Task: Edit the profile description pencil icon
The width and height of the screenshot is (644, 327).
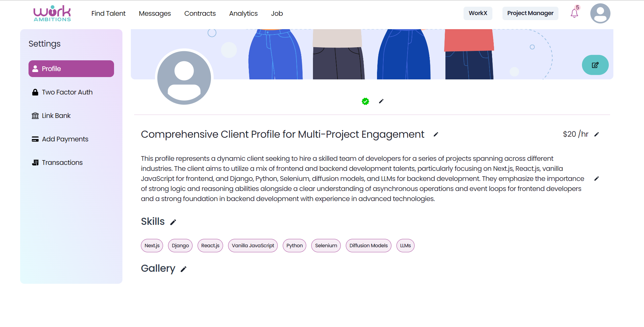Action: [596, 179]
